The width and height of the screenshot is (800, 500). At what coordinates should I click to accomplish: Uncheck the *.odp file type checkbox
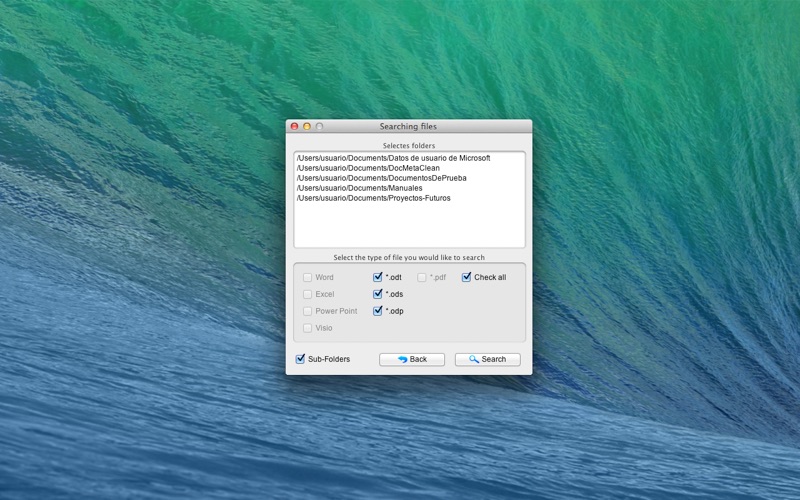378,311
